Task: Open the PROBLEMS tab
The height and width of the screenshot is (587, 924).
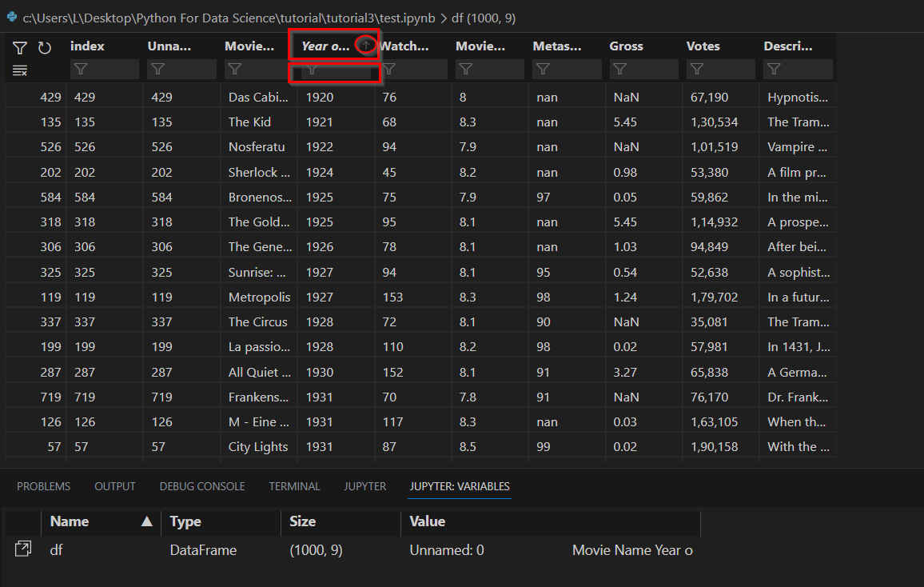Action: (x=44, y=486)
